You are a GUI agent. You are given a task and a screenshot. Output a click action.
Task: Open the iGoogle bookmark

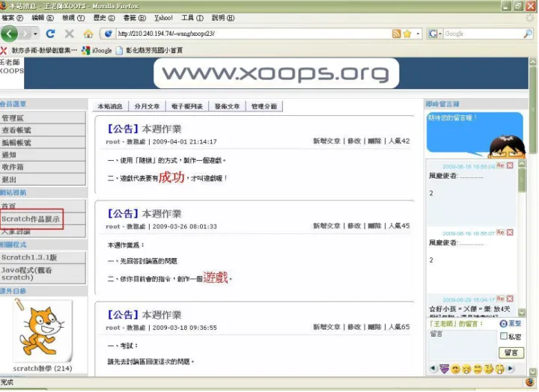[97, 51]
